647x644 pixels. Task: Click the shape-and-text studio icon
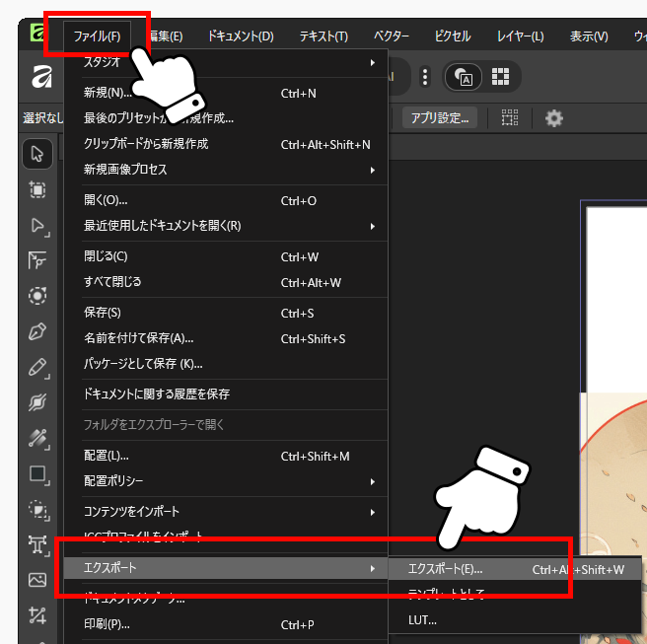tap(463, 77)
